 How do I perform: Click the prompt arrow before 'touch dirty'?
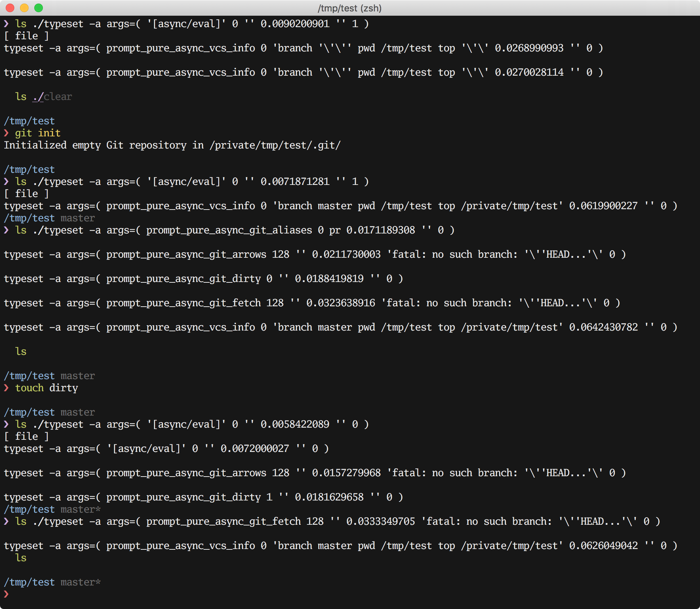click(6, 388)
